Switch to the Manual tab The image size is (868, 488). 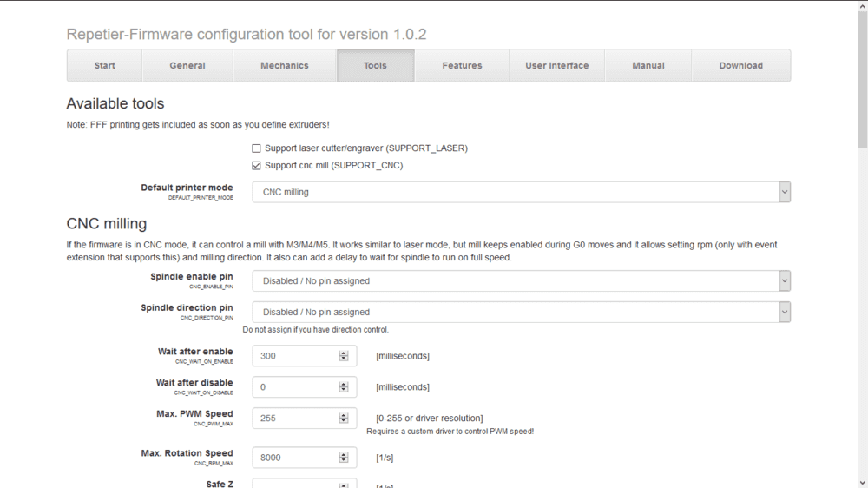click(648, 66)
